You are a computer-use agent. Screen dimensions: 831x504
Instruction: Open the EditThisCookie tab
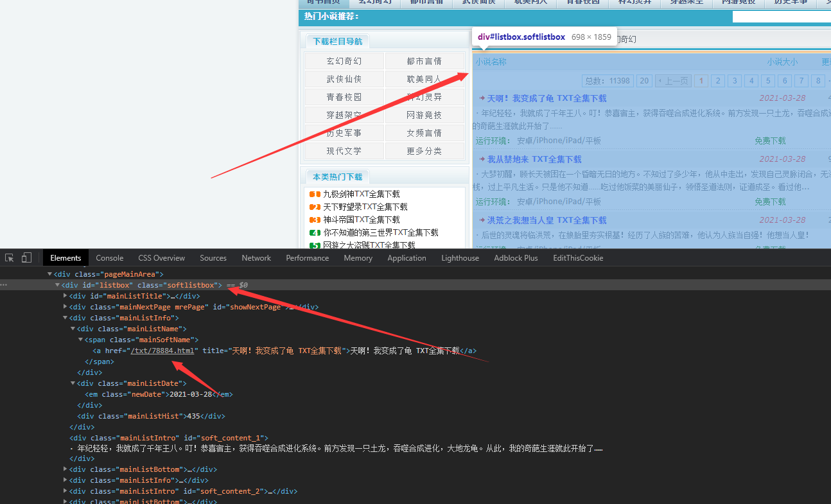578,257
